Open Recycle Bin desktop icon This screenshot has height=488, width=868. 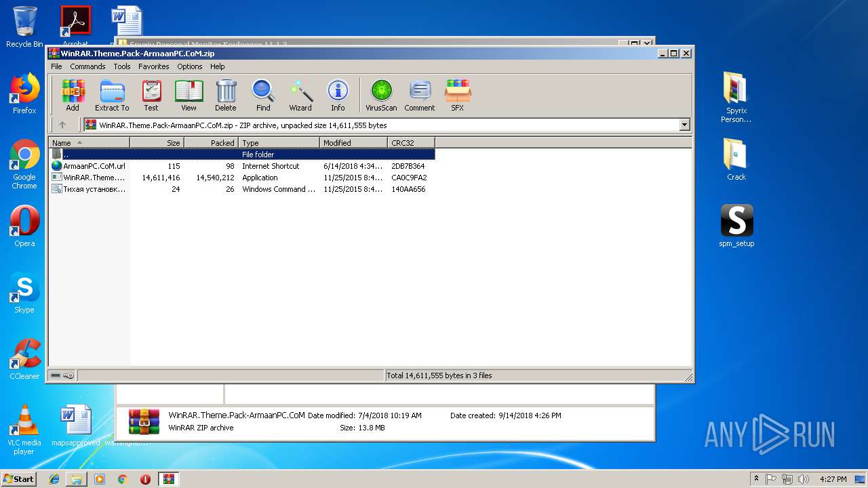pos(24,27)
